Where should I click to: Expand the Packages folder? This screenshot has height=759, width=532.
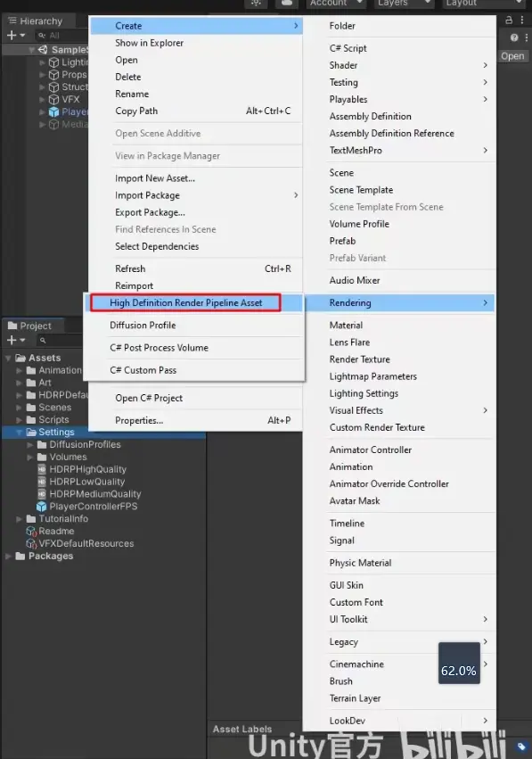(8, 557)
